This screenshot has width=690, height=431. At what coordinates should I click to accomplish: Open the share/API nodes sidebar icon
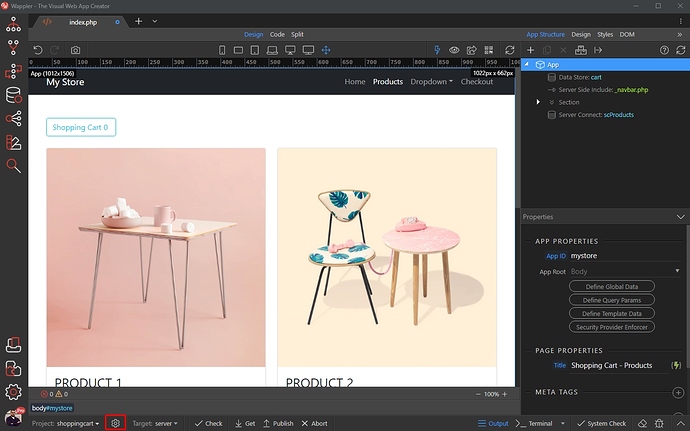pos(13,118)
